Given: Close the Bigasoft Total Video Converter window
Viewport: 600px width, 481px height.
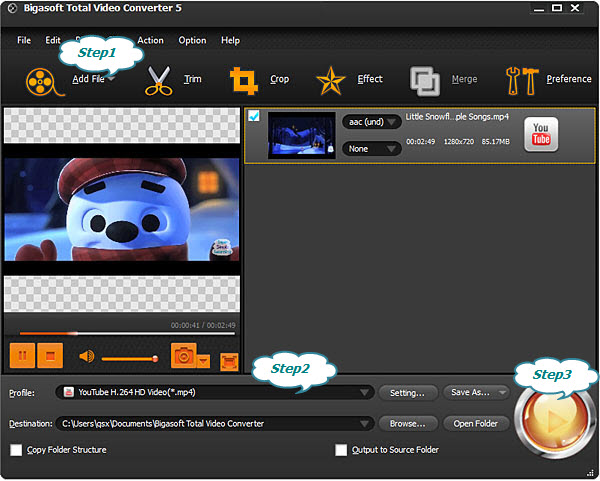Looking at the screenshot, I should point(575,8).
